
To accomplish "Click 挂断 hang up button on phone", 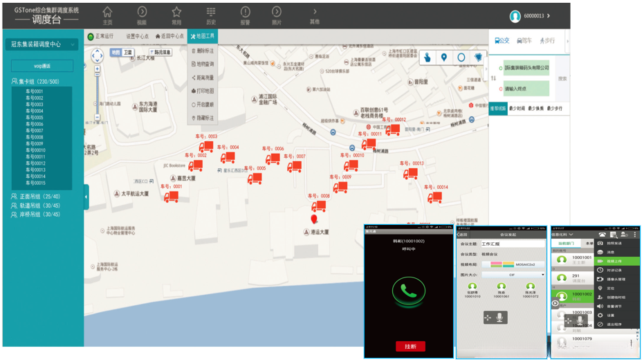I will pyautogui.click(x=410, y=346).
